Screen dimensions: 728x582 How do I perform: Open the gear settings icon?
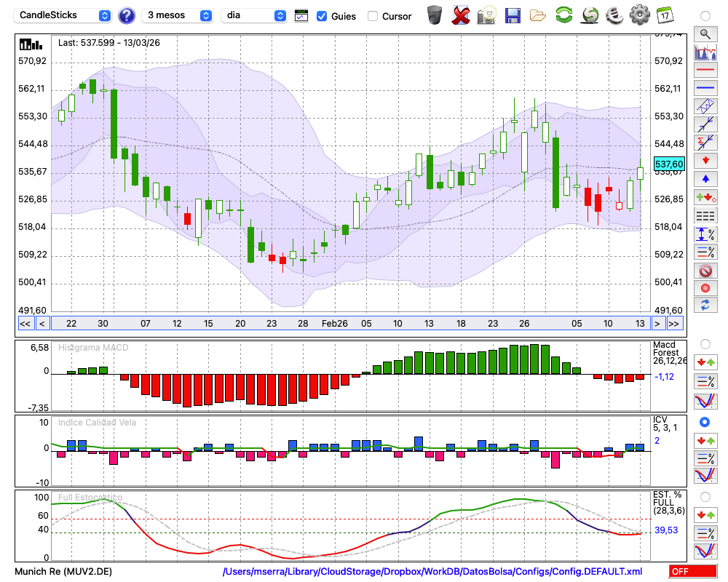tap(639, 15)
